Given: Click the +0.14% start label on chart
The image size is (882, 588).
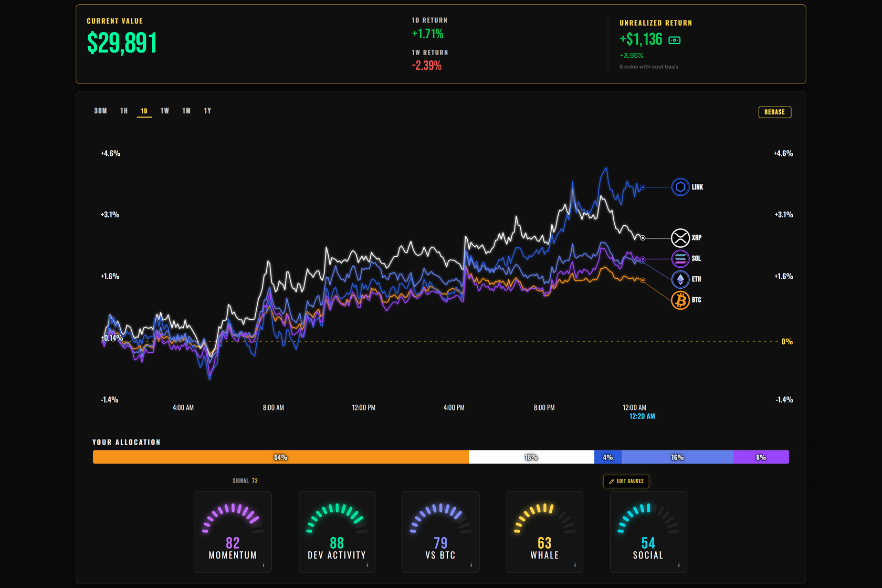Looking at the screenshot, I should [x=112, y=338].
